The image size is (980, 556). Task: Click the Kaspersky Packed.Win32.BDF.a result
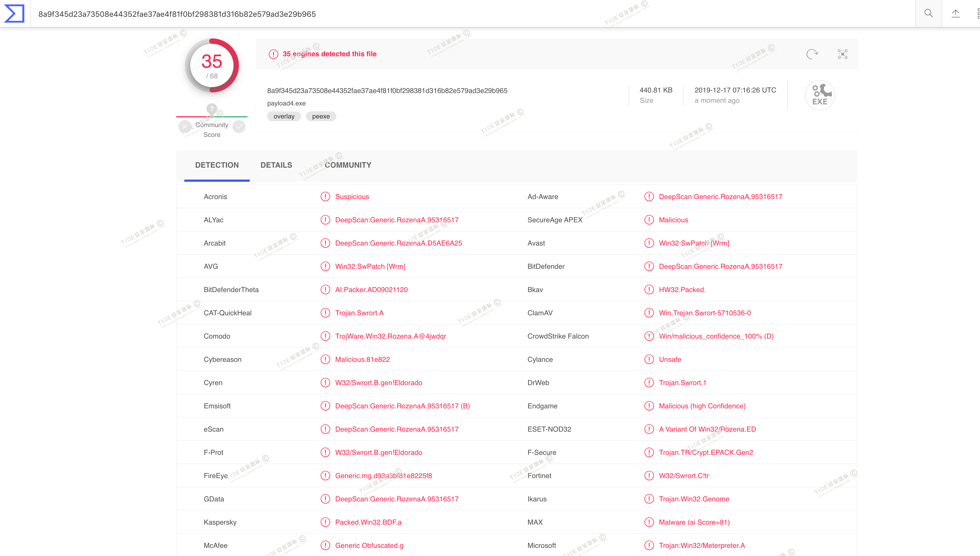(368, 522)
